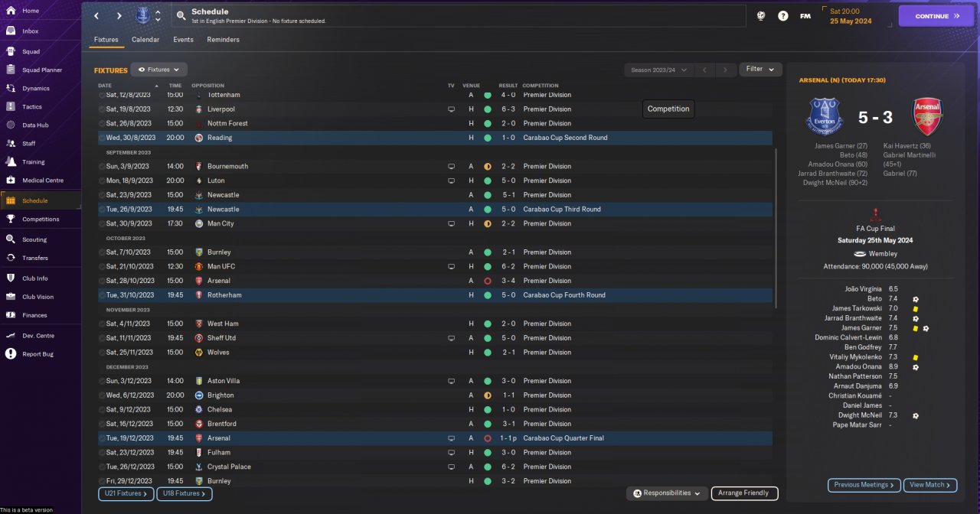Viewport: 980px width, 514px height.
Task: Switch to the Fixtures tab
Action: click(x=106, y=40)
